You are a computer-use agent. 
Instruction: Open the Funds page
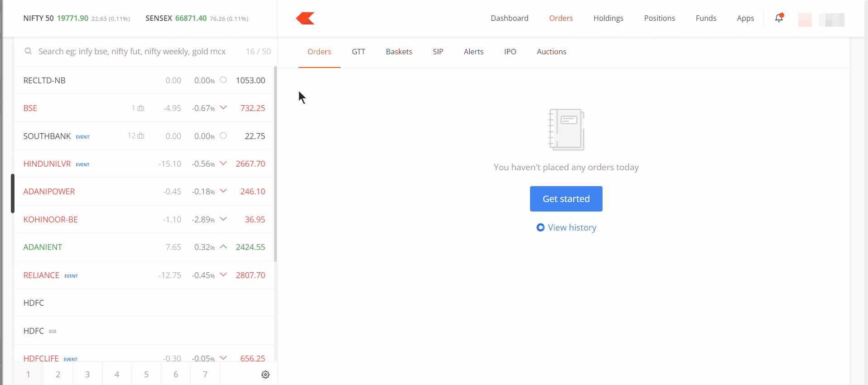coord(706,18)
